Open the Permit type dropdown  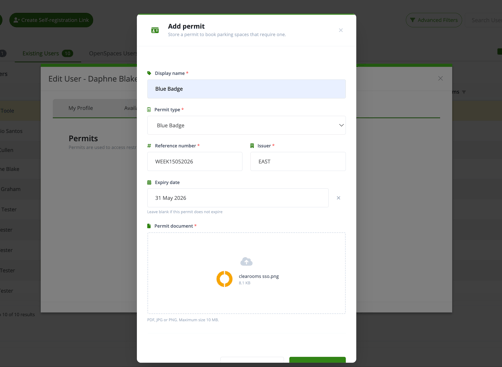coord(246,125)
